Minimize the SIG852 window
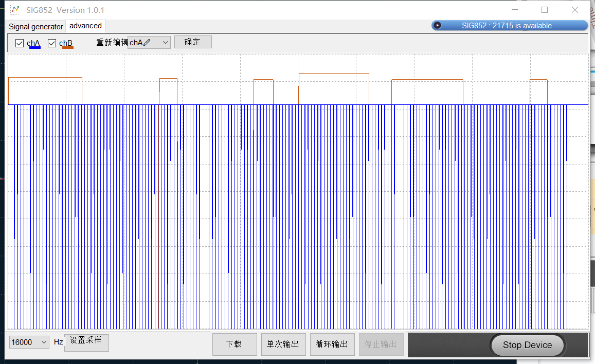Screen dimensions: 595x364 515,10
